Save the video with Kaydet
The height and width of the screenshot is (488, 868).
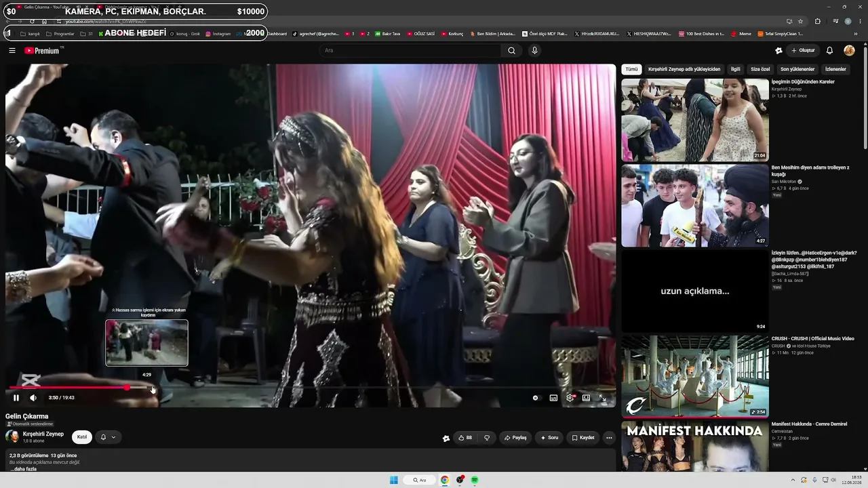point(583,438)
